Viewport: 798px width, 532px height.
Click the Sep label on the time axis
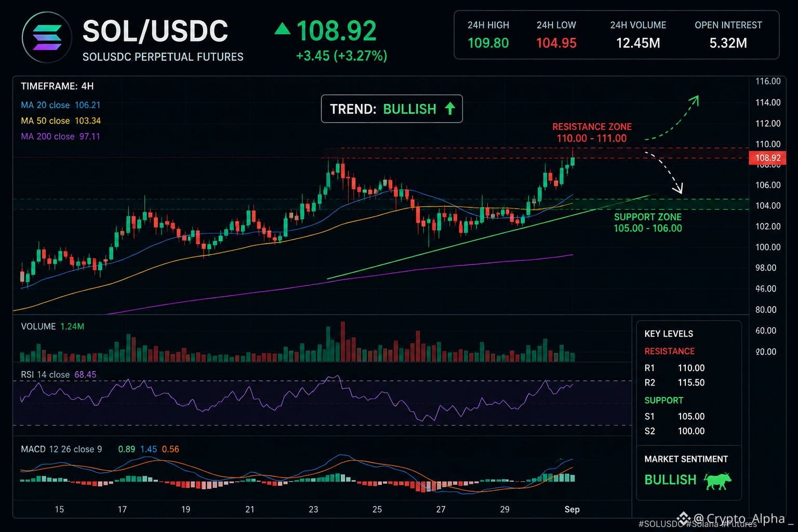pyautogui.click(x=572, y=509)
